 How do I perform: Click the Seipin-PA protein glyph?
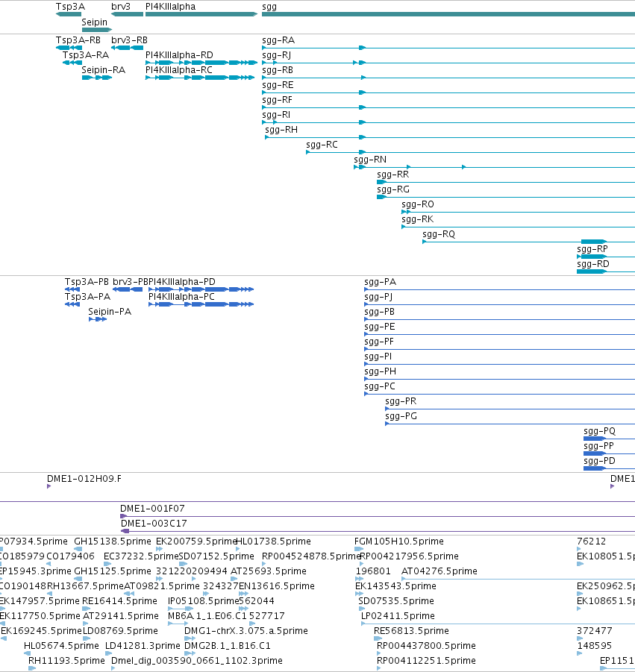(x=97, y=319)
